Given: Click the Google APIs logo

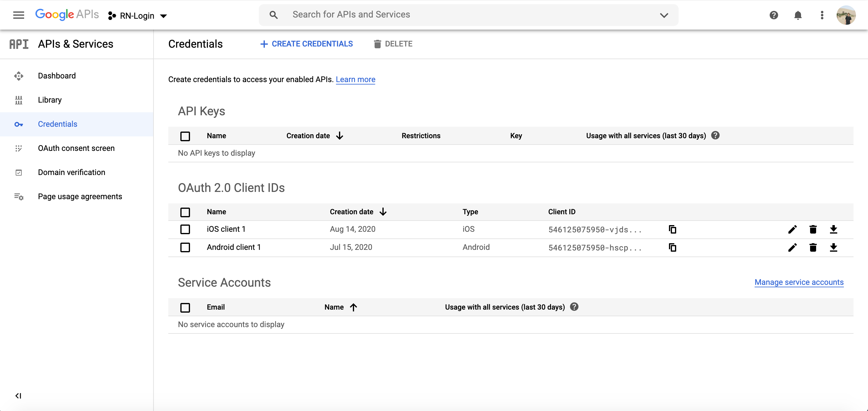Looking at the screenshot, I should coord(67,14).
